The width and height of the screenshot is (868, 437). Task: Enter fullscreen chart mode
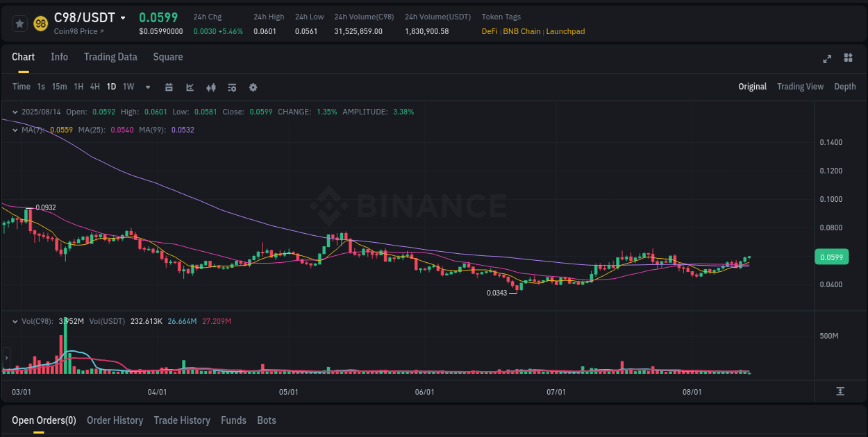point(827,59)
